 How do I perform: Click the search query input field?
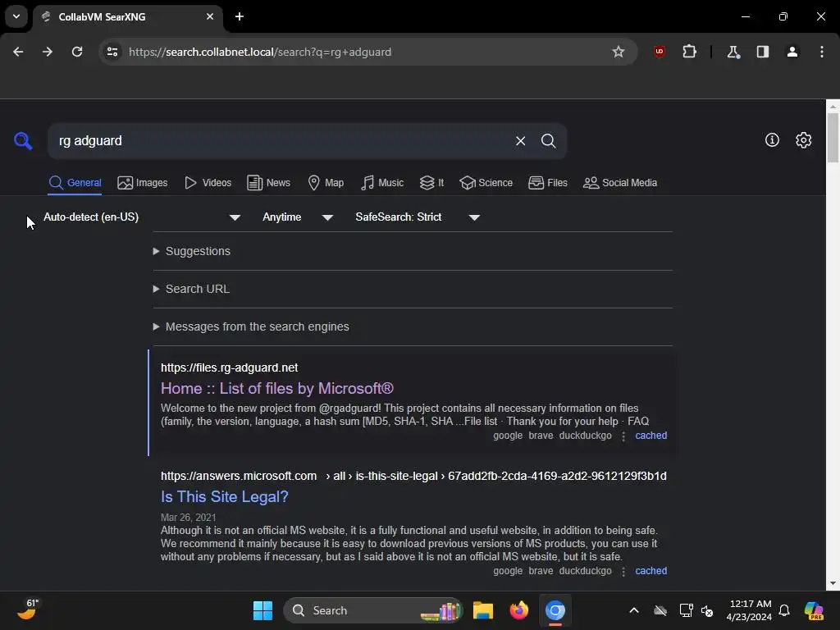pyautogui.click(x=281, y=141)
